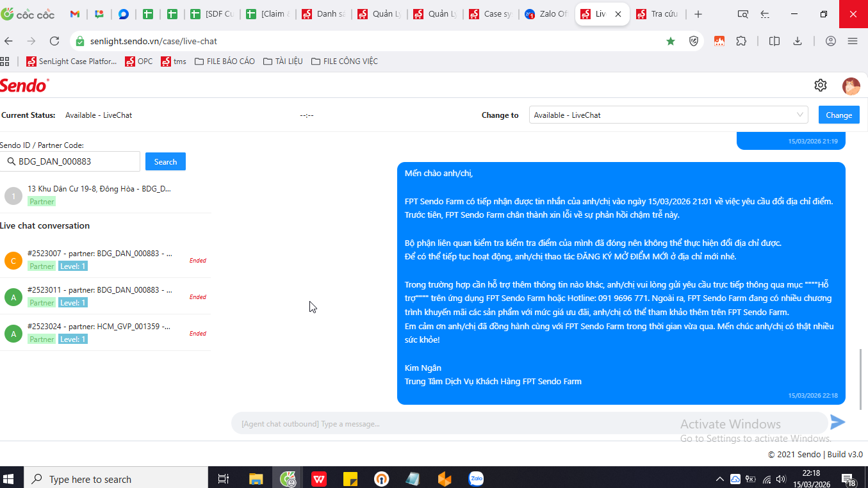The image size is (868, 488).
Task: Click the message timestamp 15/03/2026 22:18
Action: [813, 396]
